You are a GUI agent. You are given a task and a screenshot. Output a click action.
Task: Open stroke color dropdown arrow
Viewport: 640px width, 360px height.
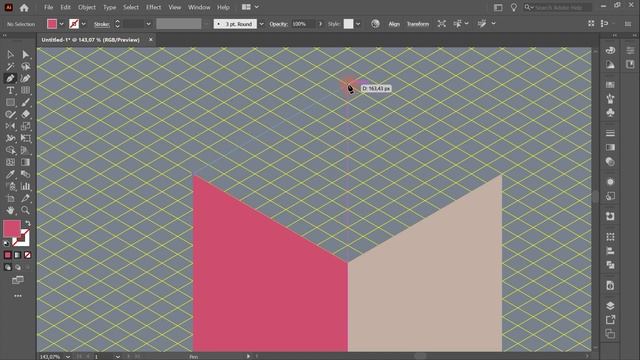click(x=84, y=24)
